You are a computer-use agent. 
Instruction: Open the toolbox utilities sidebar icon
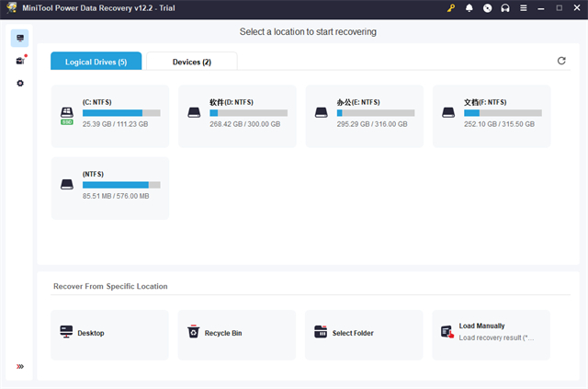20,61
